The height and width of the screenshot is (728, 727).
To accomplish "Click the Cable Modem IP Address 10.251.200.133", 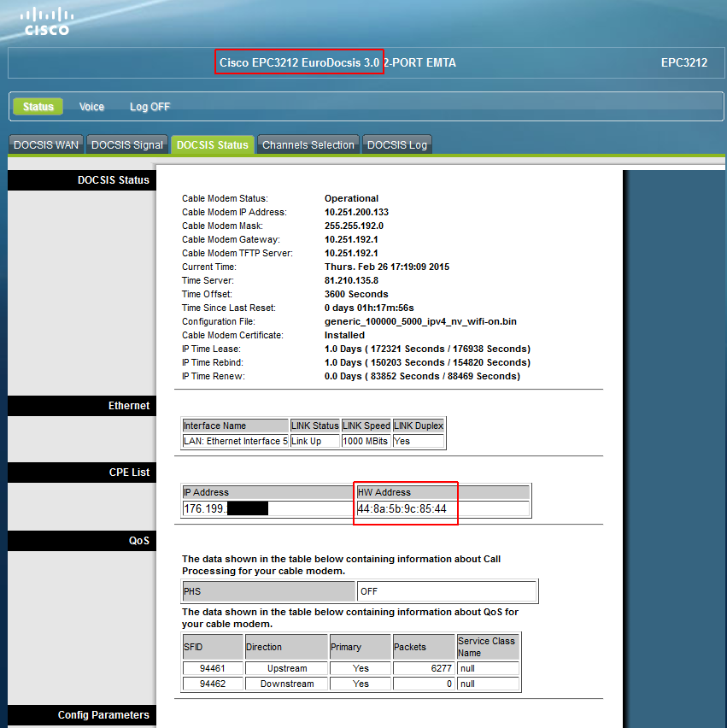I will click(x=356, y=212).
